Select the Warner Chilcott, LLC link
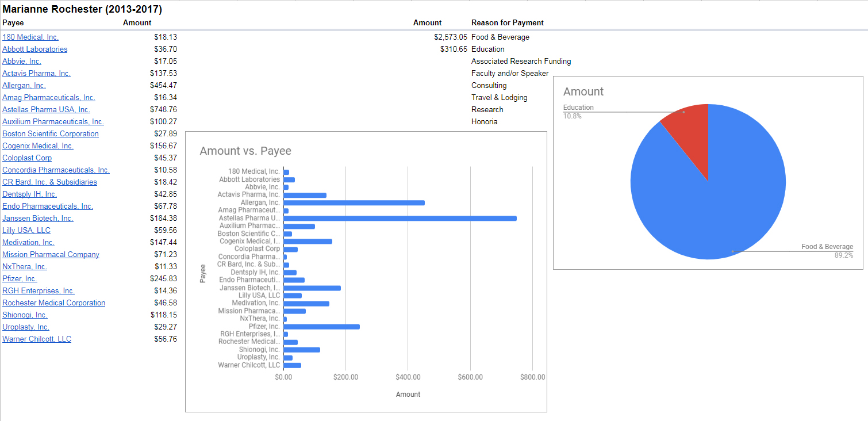 click(x=37, y=339)
